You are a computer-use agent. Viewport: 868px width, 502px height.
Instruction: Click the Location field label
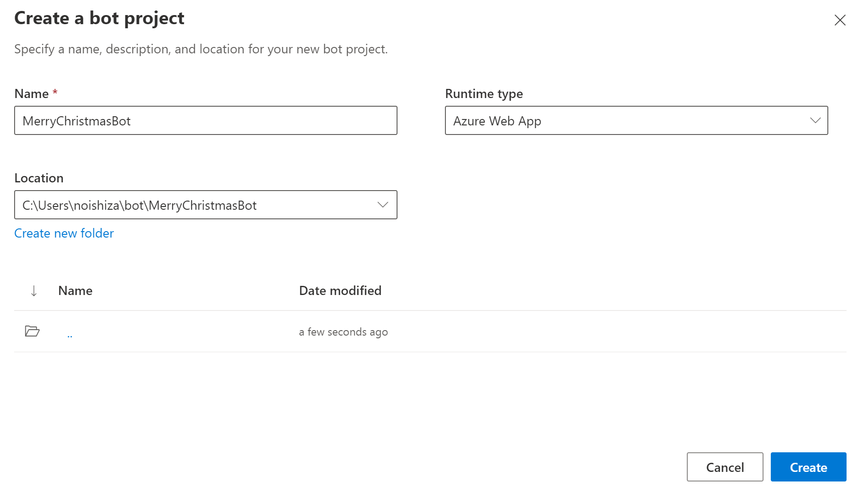39,178
